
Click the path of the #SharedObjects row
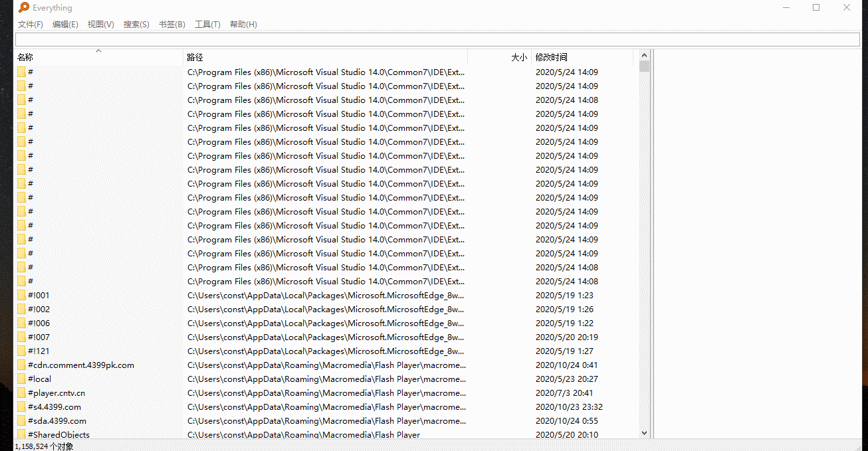304,434
